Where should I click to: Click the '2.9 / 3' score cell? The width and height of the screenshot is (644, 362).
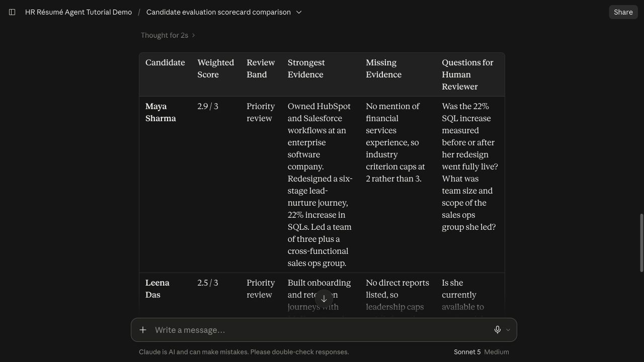pos(208,106)
